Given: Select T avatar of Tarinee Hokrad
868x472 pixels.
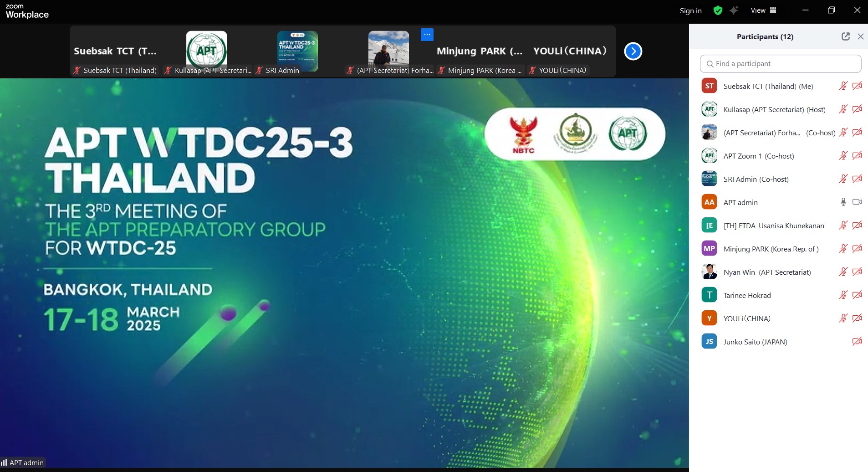Looking at the screenshot, I should pos(709,295).
